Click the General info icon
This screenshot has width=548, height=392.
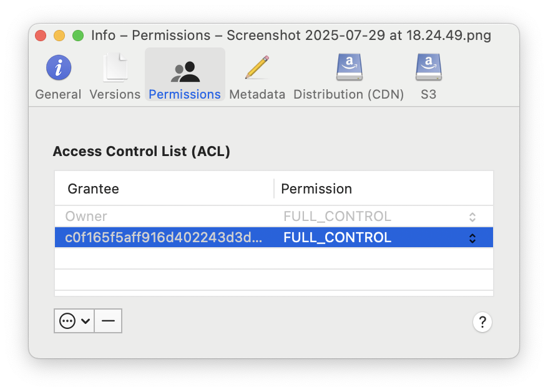(58, 67)
